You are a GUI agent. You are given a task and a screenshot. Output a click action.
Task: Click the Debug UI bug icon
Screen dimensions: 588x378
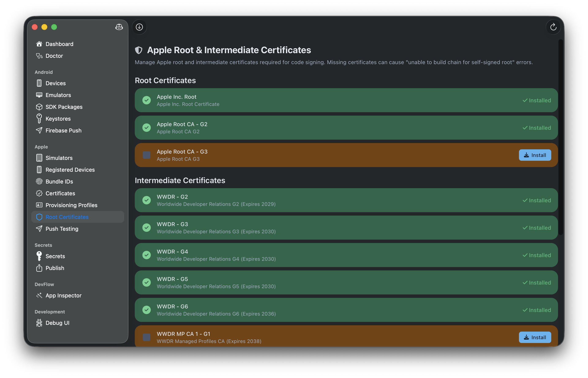pyautogui.click(x=39, y=323)
